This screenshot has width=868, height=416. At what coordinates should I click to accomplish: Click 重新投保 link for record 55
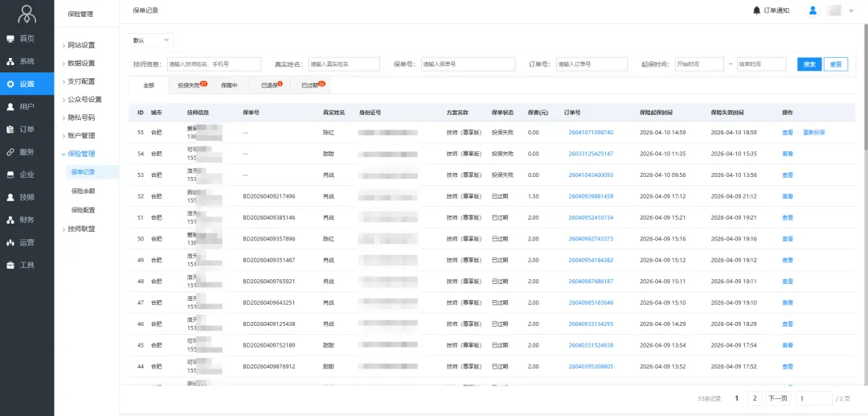(x=813, y=132)
